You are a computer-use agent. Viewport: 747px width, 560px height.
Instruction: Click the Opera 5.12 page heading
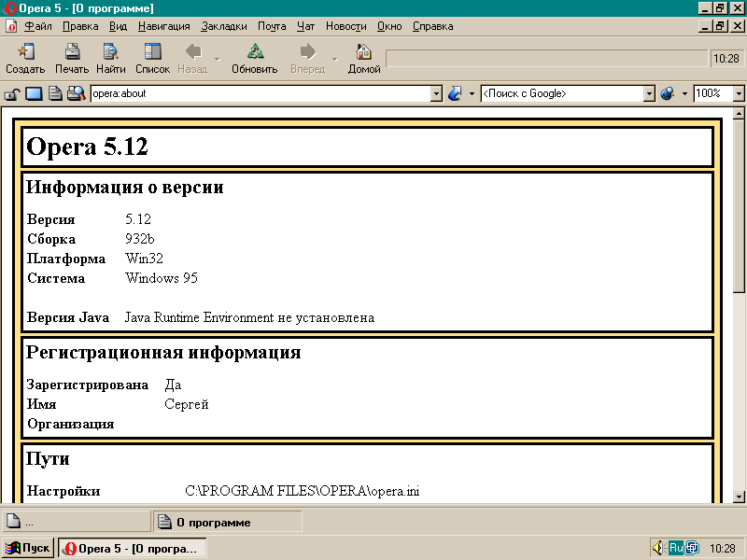point(87,147)
